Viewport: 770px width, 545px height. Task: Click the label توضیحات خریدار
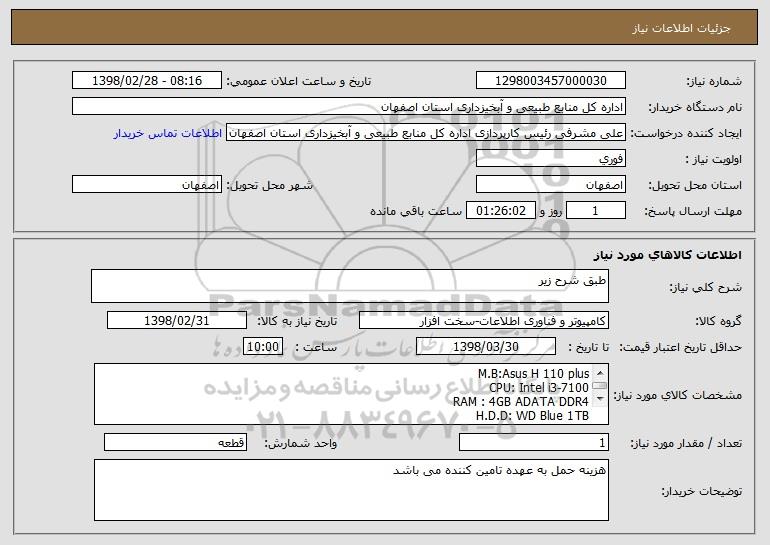coord(701,491)
